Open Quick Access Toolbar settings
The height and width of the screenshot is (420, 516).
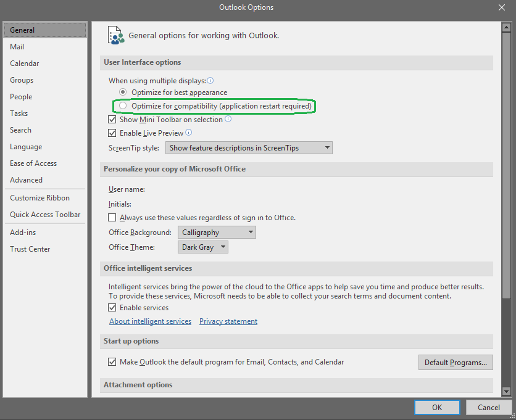(45, 215)
